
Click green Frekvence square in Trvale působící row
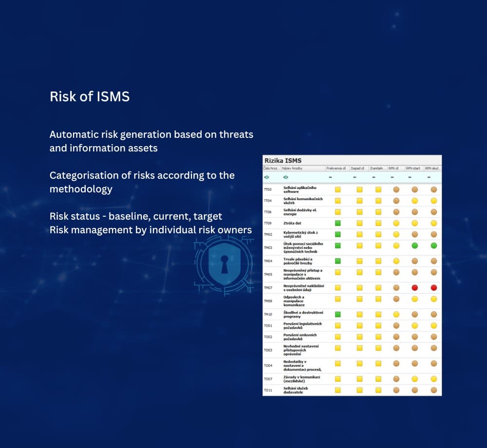pos(338,261)
